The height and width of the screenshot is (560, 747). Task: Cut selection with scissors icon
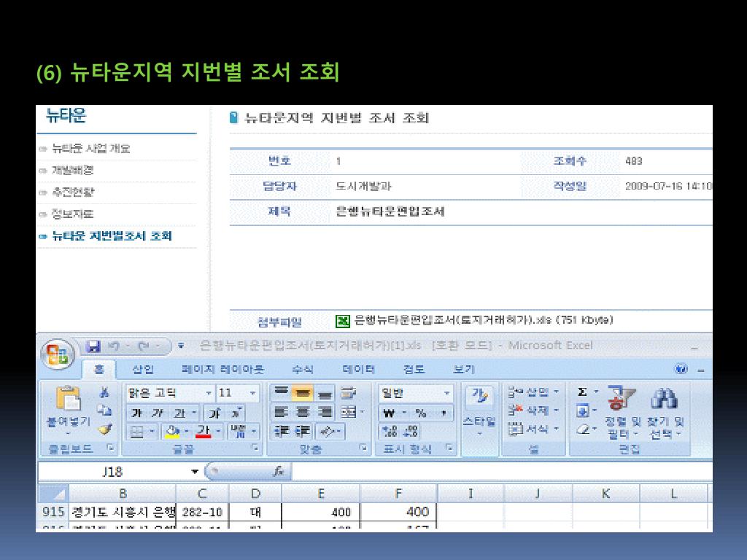[104, 392]
